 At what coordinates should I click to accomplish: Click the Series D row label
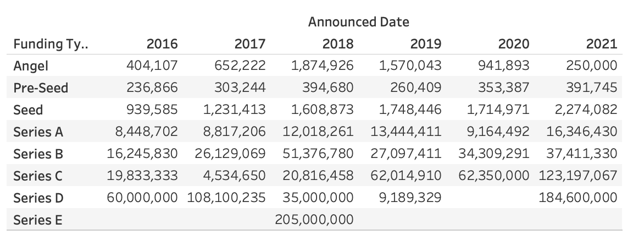pyautogui.click(x=38, y=198)
